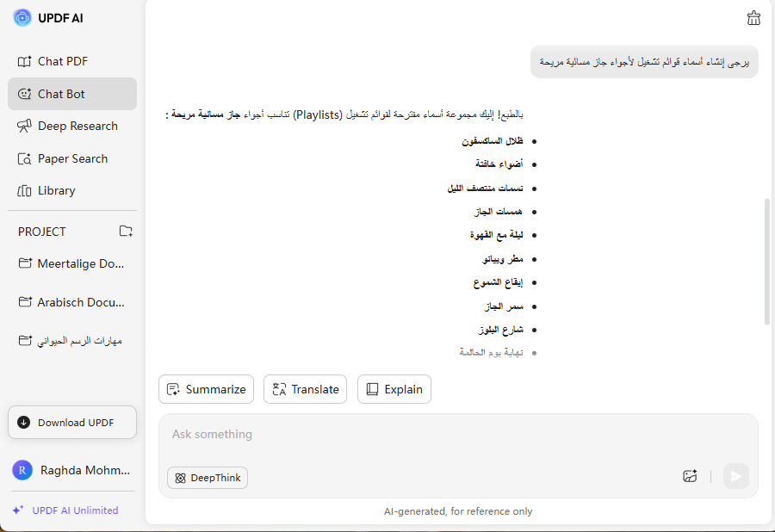Open the مهارات الرسم الحيواني project
The height and width of the screenshot is (532, 775).
click(x=79, y=340)
